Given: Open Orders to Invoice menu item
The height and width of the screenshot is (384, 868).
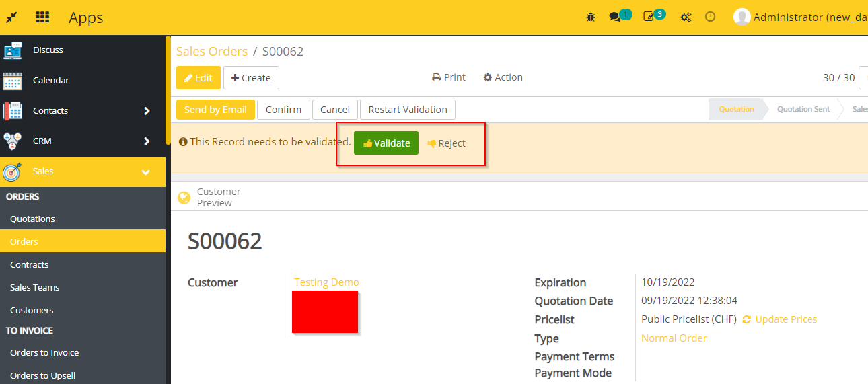Looking at the screenshot, I should point(44,352).
